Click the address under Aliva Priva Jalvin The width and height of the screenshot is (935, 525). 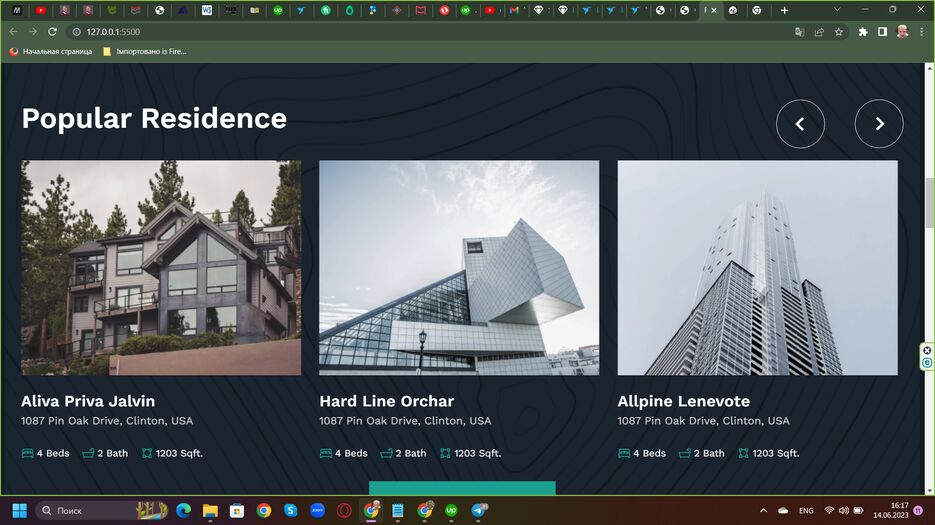point(107,421)
